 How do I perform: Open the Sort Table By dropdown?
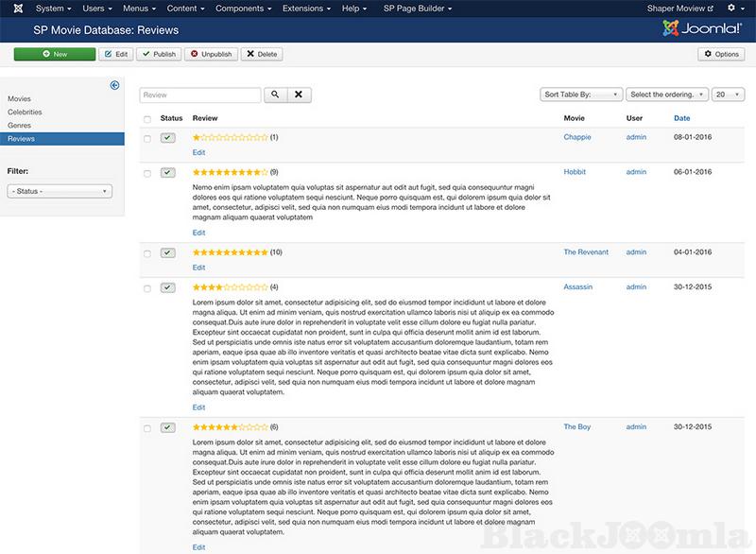(x=580, y=95)
